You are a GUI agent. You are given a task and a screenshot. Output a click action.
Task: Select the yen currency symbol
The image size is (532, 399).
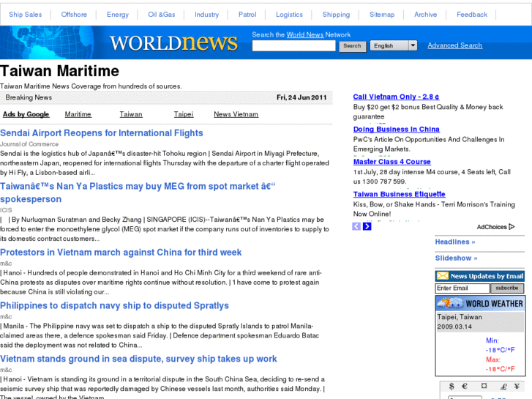coord(517,386)
